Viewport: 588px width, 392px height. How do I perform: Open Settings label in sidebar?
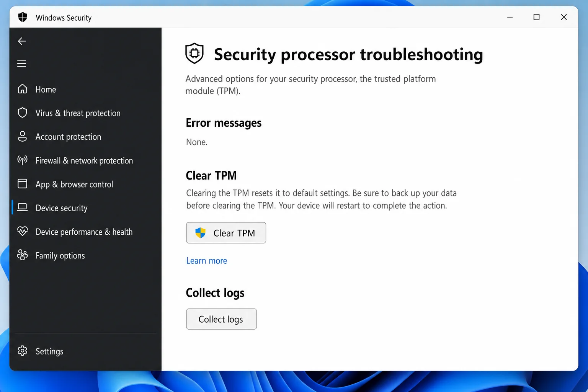coord(50,351)
